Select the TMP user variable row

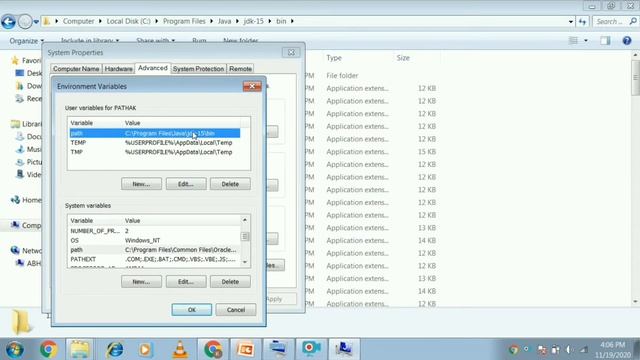155,152
